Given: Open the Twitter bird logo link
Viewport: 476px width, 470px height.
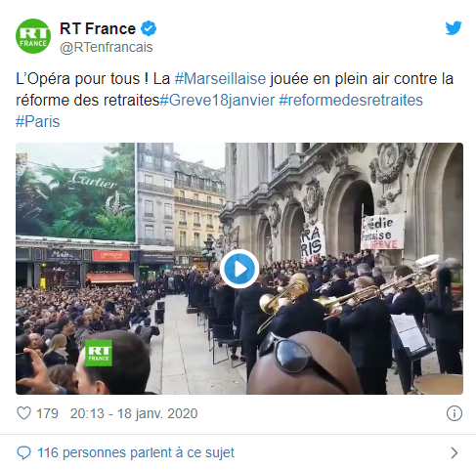Looking at the screenshot, I should click(x=454, y=28).
